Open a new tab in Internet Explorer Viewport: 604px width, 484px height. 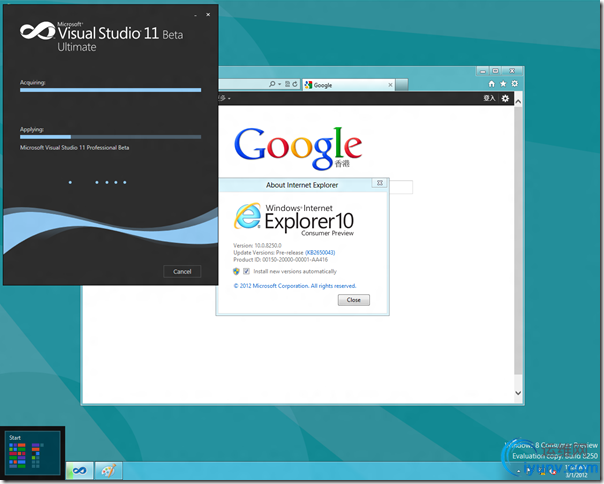click(402, 84)
